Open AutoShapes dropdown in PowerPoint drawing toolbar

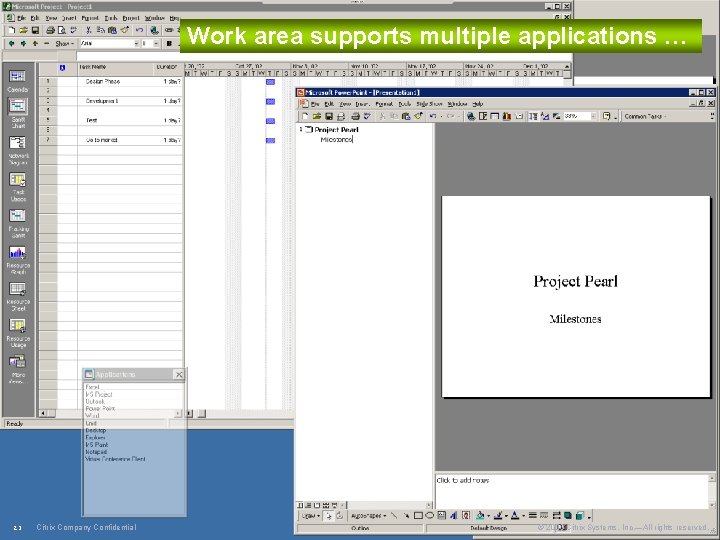tap(368, 516)
